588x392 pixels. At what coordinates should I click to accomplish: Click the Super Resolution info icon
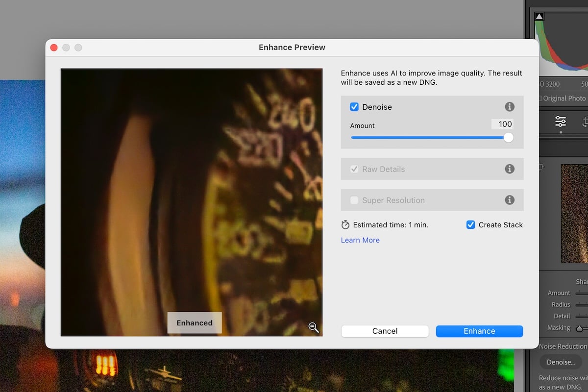click(x=509, y=200)
